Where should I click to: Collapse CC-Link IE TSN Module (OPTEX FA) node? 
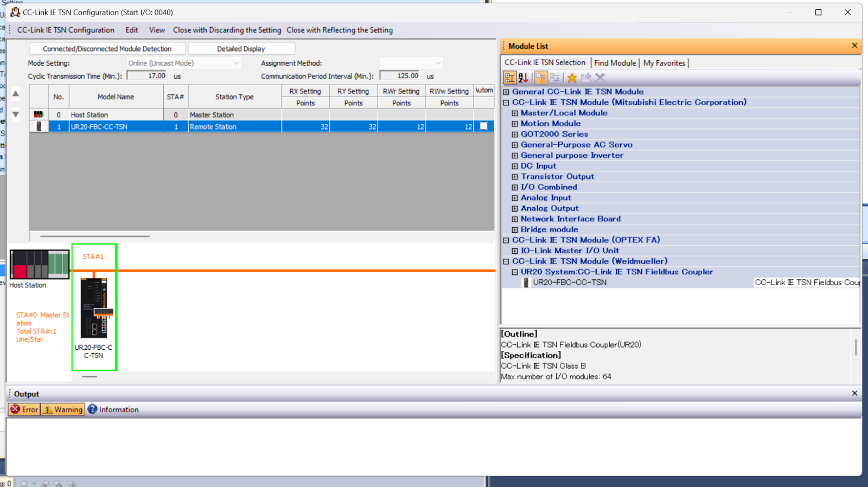pyautogui.click(x=506, y=240)
